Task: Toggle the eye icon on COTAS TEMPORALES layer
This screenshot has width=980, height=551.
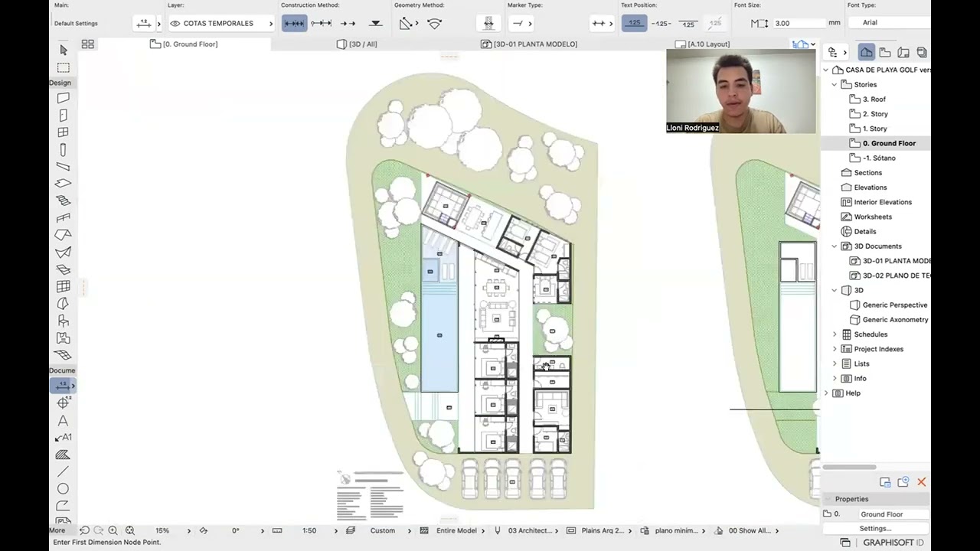Action: point(175,24)
